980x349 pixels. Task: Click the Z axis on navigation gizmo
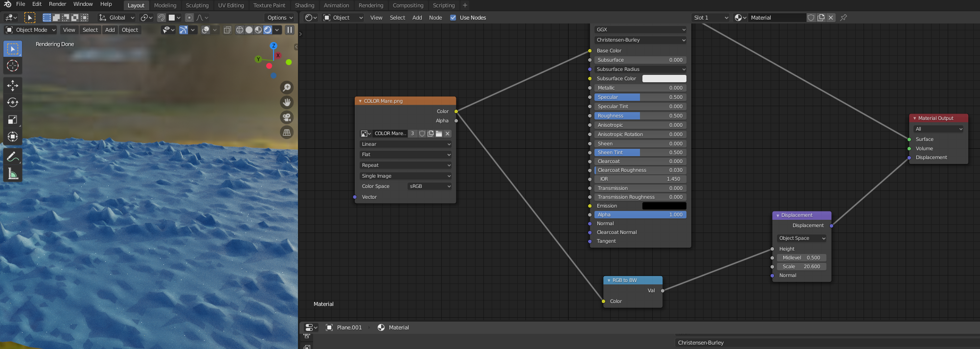click(273, 46)
